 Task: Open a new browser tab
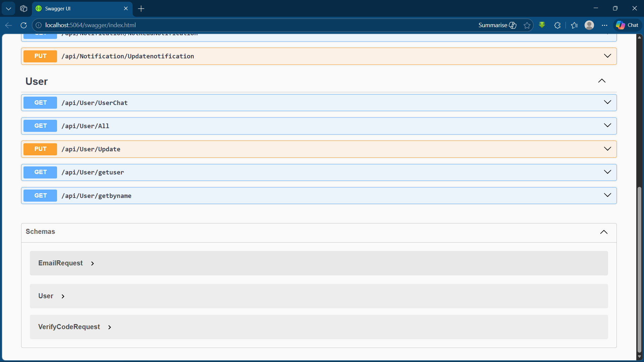click(141, 9)
